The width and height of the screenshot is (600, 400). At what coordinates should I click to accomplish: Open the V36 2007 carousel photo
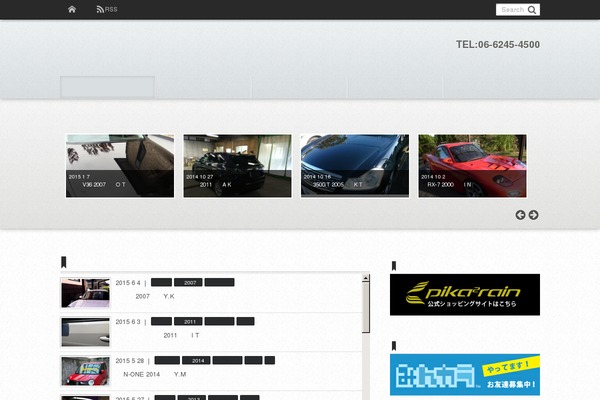[x=120, y=166]
